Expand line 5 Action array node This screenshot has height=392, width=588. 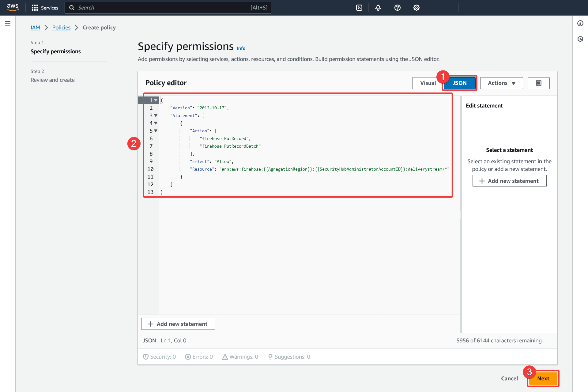156,131
